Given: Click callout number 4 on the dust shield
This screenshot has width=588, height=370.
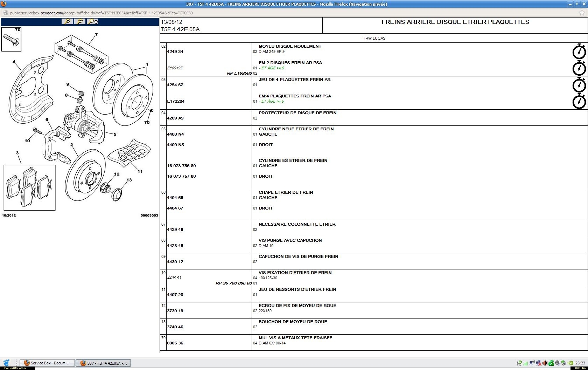Looking at the screenshot, I should pyautogui.click(x=14, y=62).
